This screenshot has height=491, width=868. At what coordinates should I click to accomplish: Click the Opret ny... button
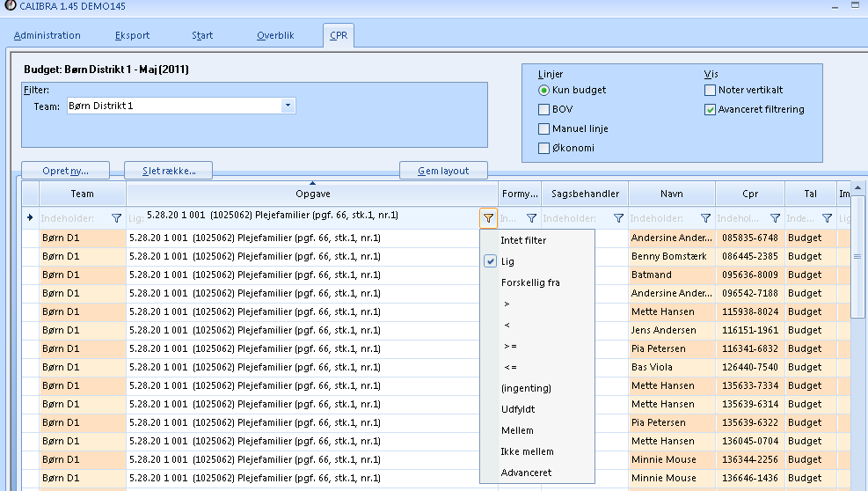(65, 171)
